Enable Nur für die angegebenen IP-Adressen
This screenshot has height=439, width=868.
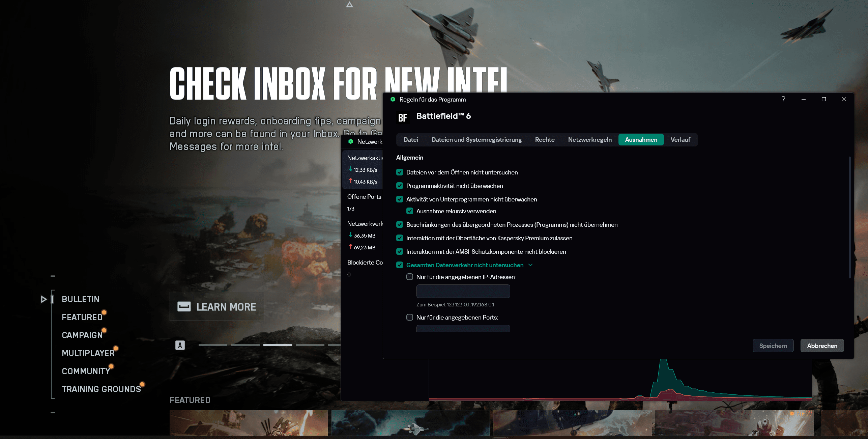tap(410, 277)
